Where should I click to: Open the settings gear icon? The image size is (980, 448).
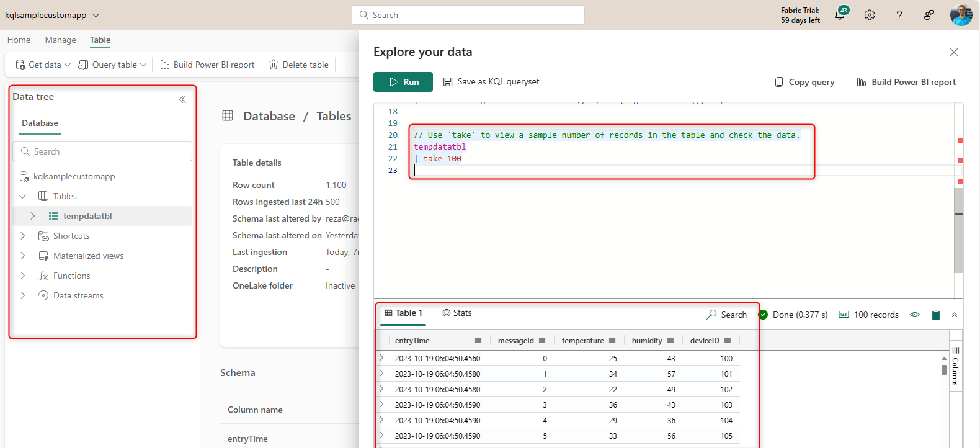point(870,15)
